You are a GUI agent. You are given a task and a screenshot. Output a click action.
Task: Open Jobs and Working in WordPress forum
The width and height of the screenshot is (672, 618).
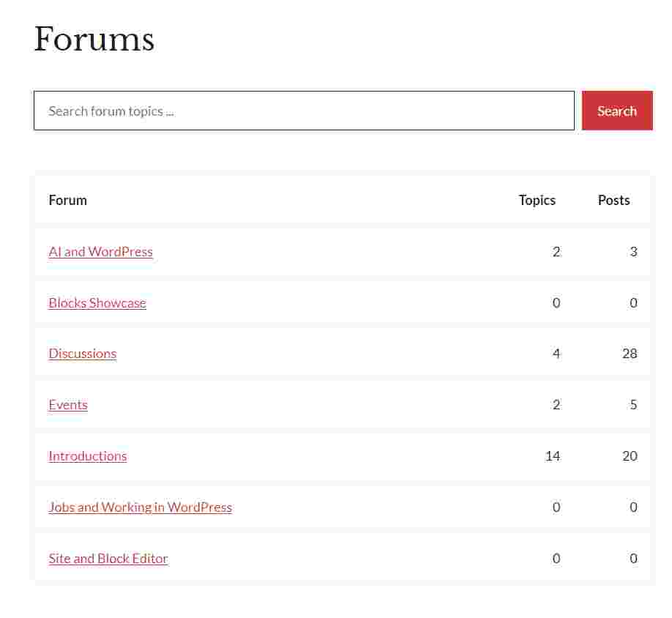tap(140, 507)
